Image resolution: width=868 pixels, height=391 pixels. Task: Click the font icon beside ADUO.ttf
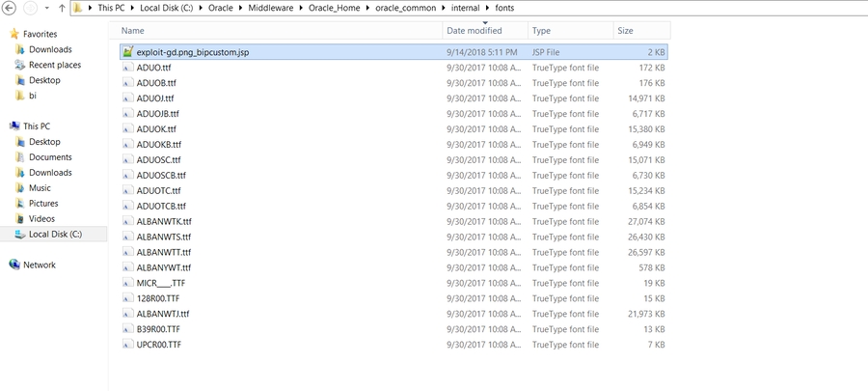128,68
